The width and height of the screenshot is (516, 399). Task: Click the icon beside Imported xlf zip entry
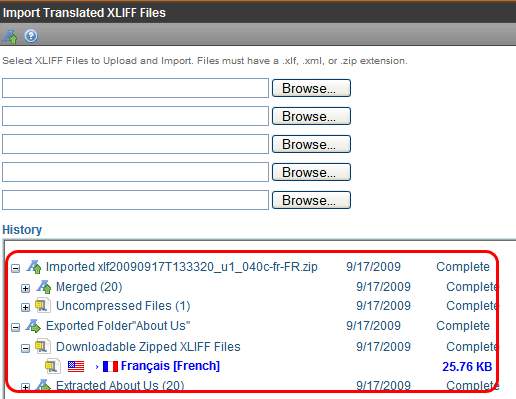pos(34,267)
